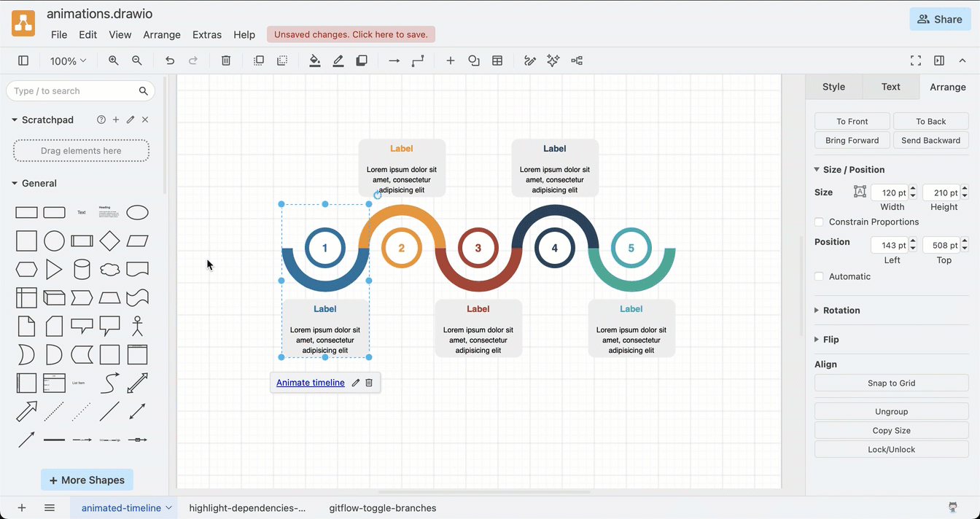Add a new page with plus

(x=22, y=508)
